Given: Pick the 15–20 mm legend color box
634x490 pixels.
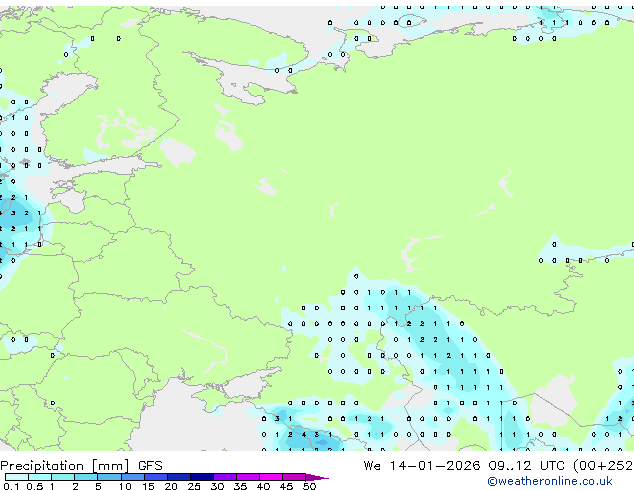Looking at the screenshot, I should tap(156, 477).
